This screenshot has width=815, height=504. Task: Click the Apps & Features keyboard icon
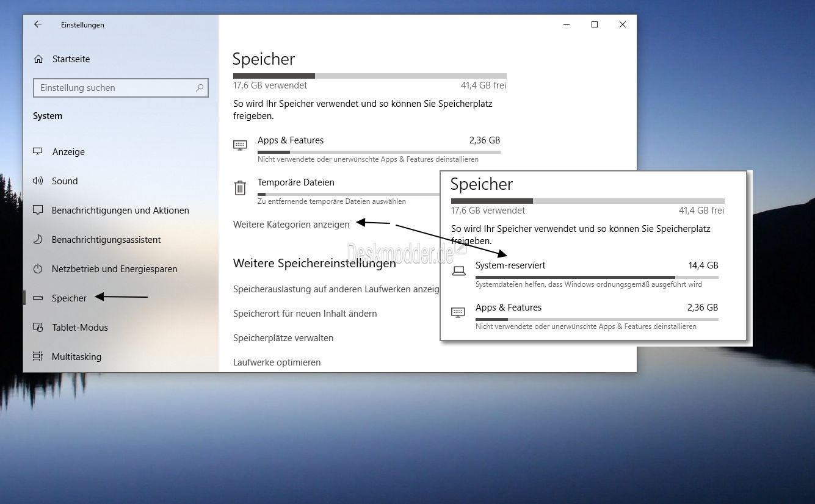coord(240,145)
